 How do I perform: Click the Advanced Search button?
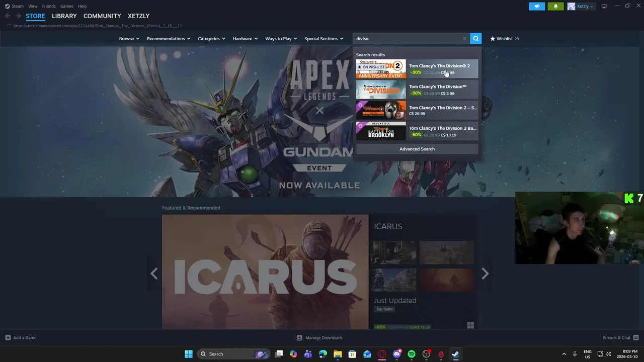pos(417,149)
